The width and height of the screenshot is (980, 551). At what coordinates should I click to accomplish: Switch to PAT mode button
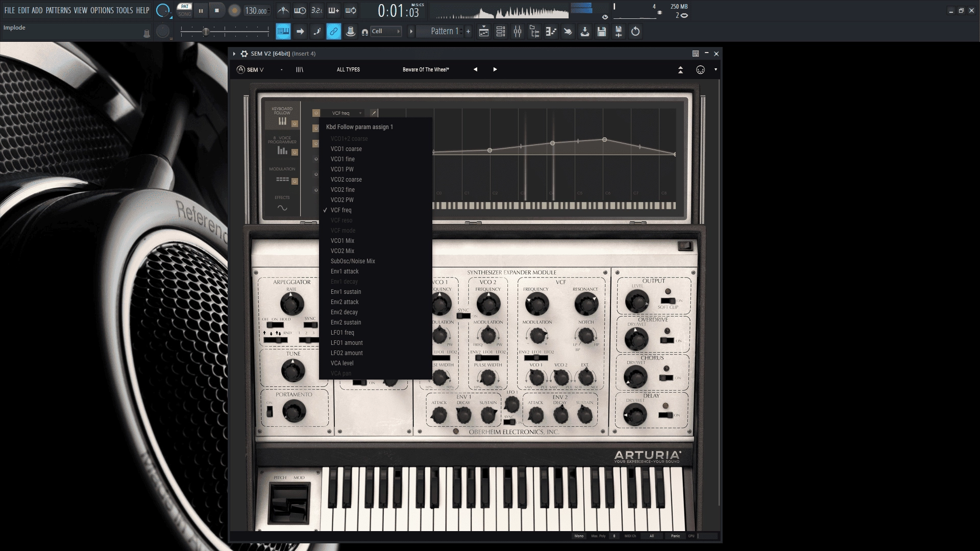185,7
